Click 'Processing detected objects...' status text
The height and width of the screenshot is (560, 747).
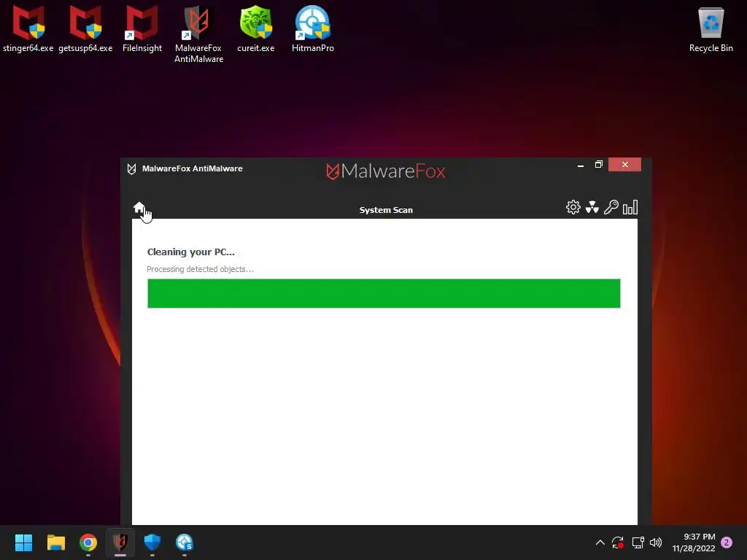pos(200,269)
